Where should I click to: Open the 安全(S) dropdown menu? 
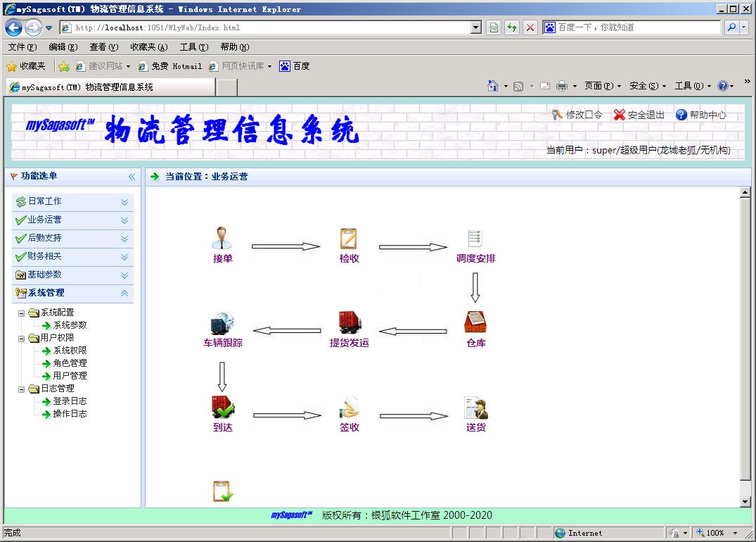tap(648, 86)
